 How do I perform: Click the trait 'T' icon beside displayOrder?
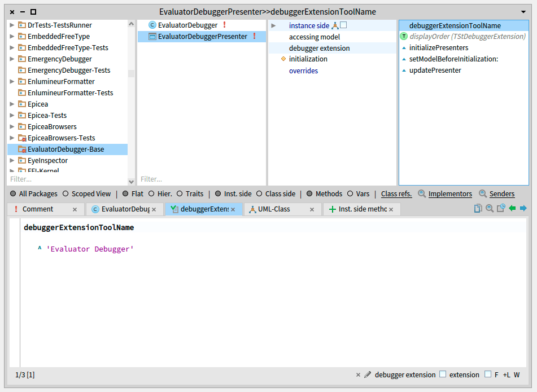(404, 37)
